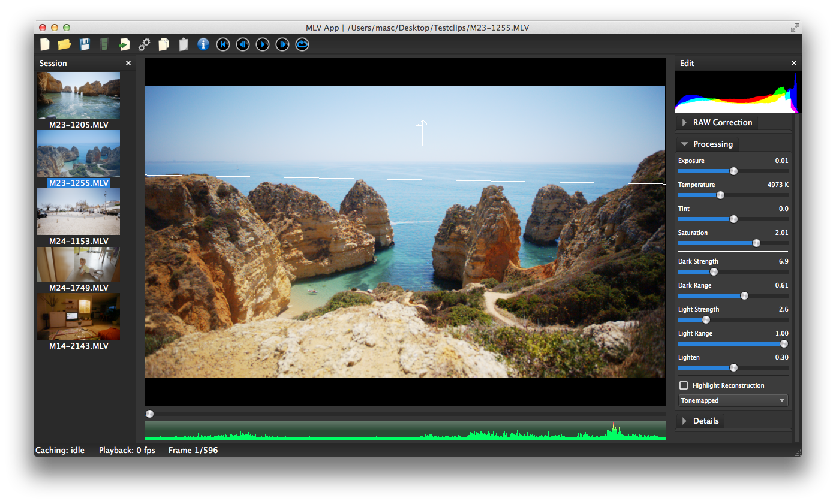Click the window resize grip in status bar corner
The width and height of the screenshot is (836, 504).
click(x=797, y=452)
